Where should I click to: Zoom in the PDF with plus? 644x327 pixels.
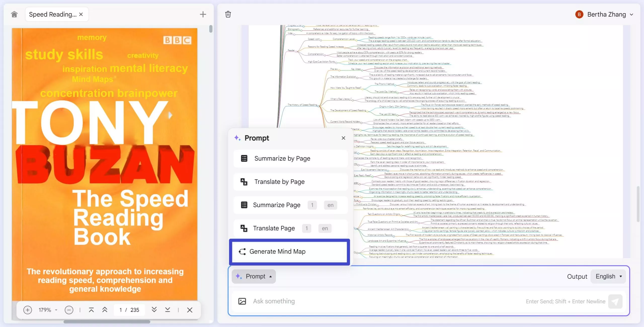pos(27,310)
